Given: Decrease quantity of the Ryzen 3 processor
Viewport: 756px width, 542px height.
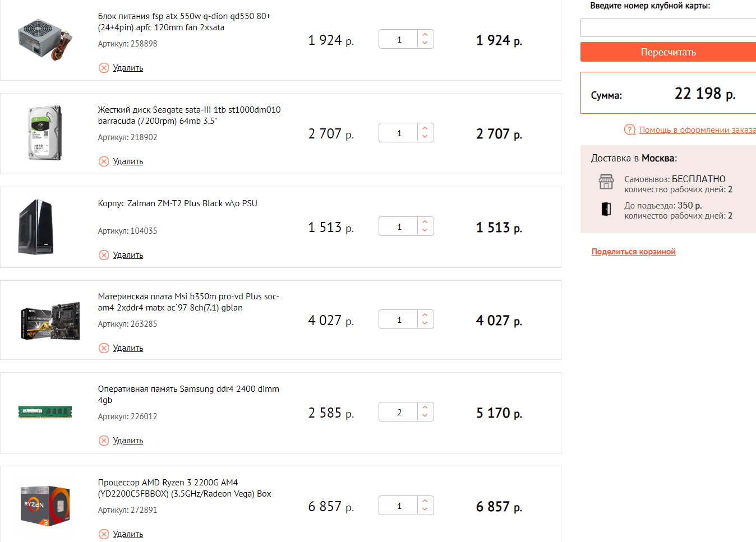Looking at the screenshot, I should (x=425, y=510).
